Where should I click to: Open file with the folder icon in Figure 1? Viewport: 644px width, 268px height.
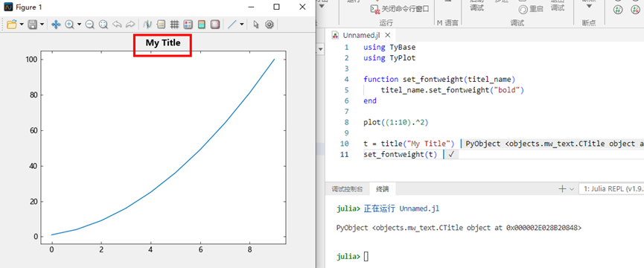click(x=11, y=25)
